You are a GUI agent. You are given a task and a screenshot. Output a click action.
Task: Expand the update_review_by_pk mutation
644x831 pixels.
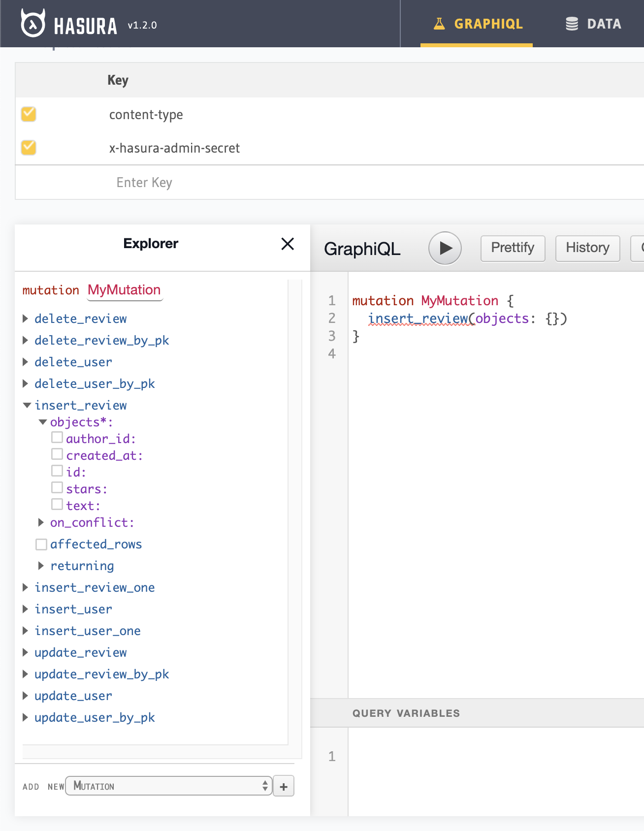pos(26,674)
